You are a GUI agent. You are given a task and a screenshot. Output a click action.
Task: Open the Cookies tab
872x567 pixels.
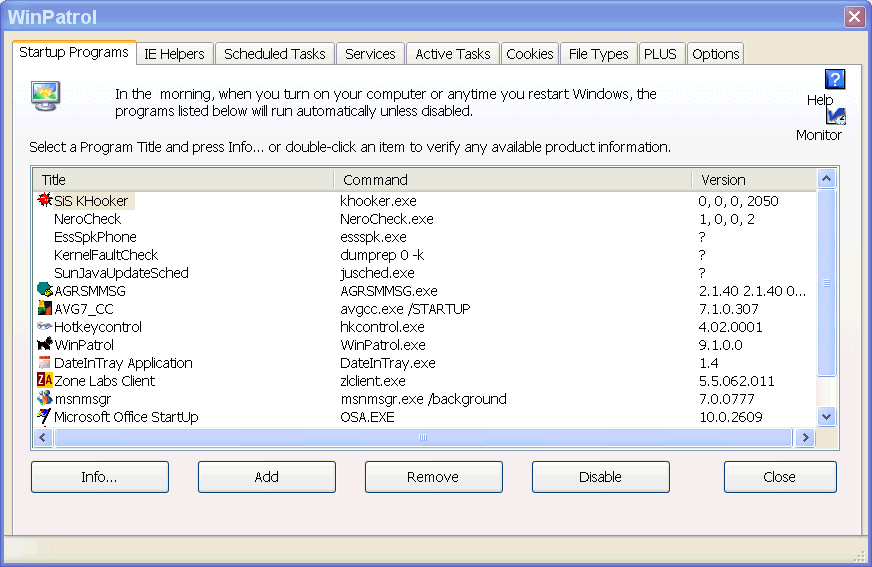[529, 54]
